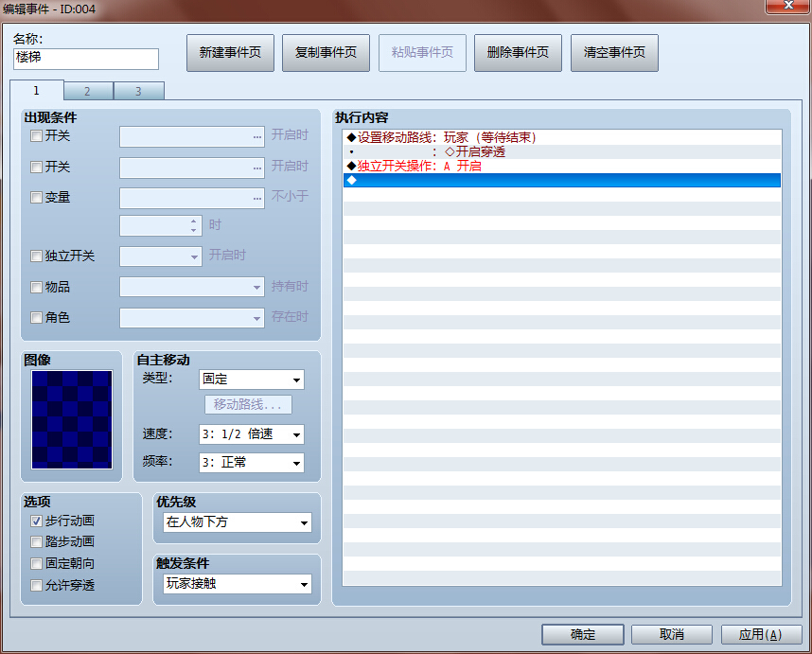Click the 变量 selector field
The width and height of the screenshot is (812, 654).
click(x=191, y=199)
